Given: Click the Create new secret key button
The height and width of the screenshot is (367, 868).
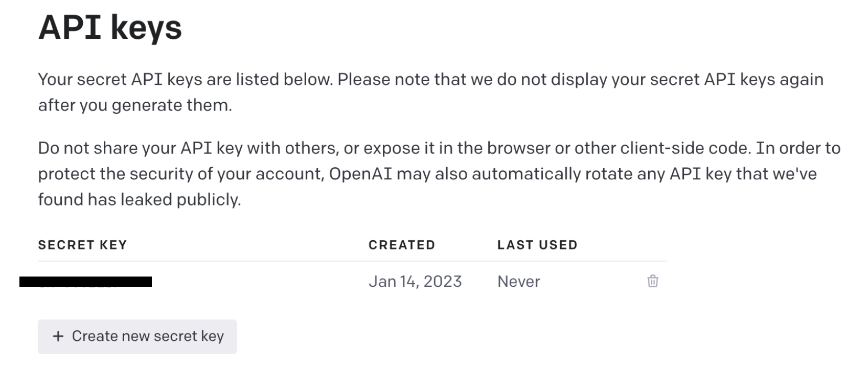Looking at the screenshot, I should click(x=137, y=336).
